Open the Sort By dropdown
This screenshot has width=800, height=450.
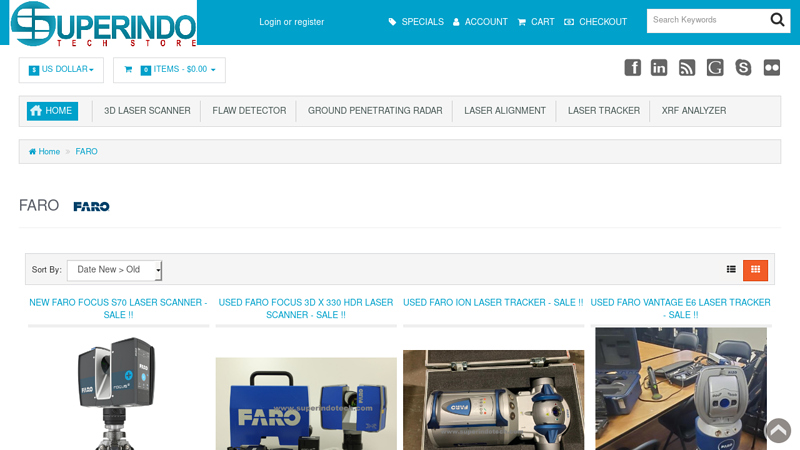[114, 270]
